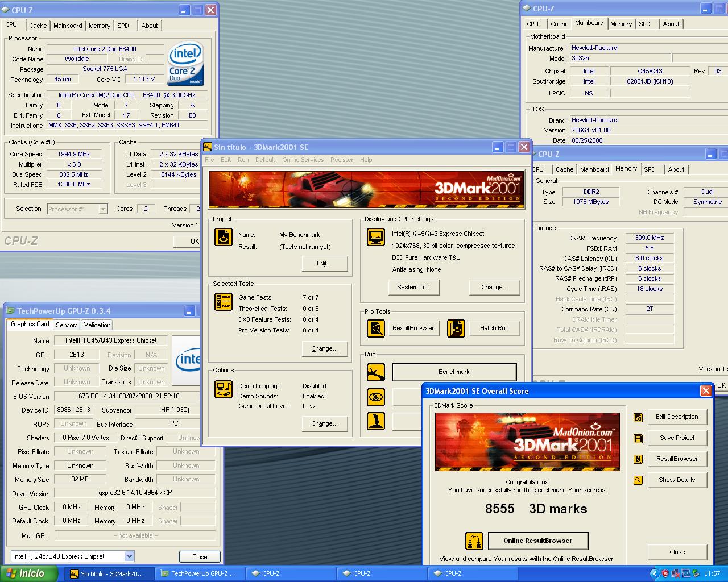Click Close button in Overall Score dialog
This screenshot has height=582, width=728.
coord(677,552)
